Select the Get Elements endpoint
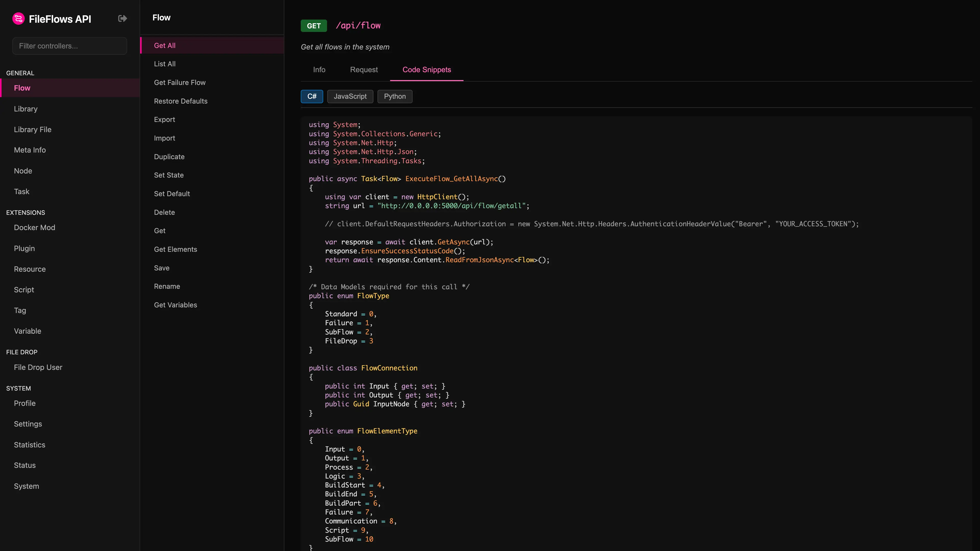The height and width of the screenshot is (551, 980). 212,249
